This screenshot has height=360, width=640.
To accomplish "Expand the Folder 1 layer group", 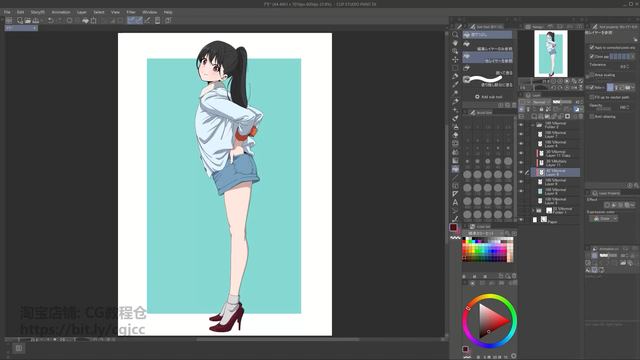I will (533, 211).
